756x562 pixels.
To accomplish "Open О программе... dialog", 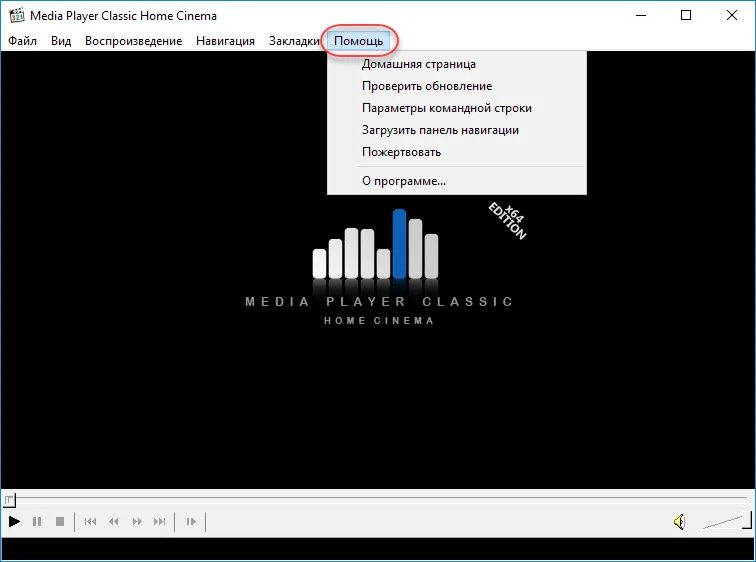I will (457, 181).
